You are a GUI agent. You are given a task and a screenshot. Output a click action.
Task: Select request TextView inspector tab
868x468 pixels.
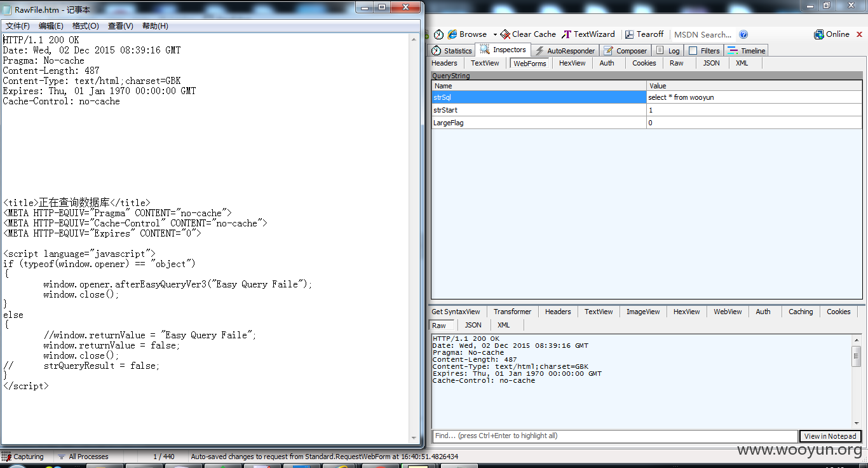[485, 63]
